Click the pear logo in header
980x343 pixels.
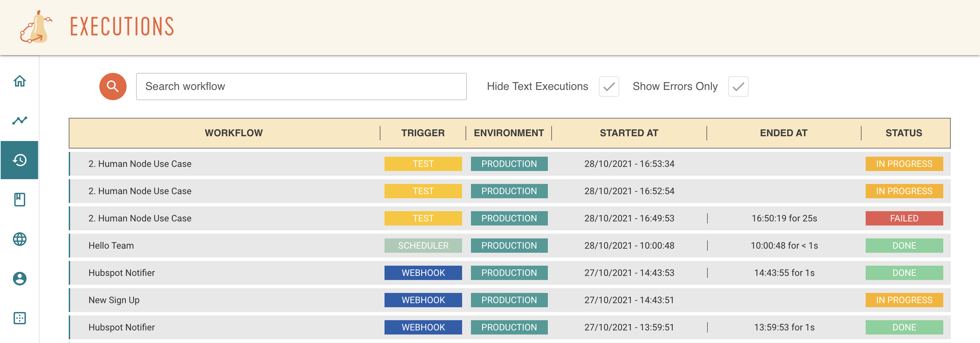point(36,27)
